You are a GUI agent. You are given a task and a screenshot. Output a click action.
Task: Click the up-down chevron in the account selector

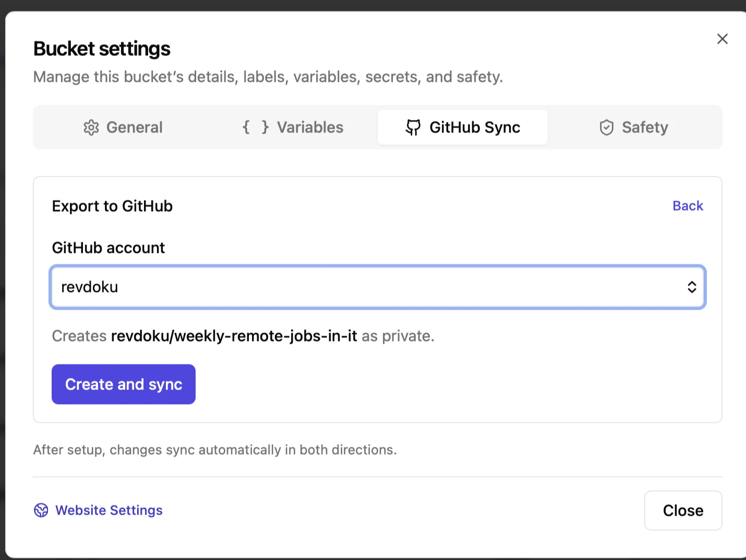click(x=692, y=287)
